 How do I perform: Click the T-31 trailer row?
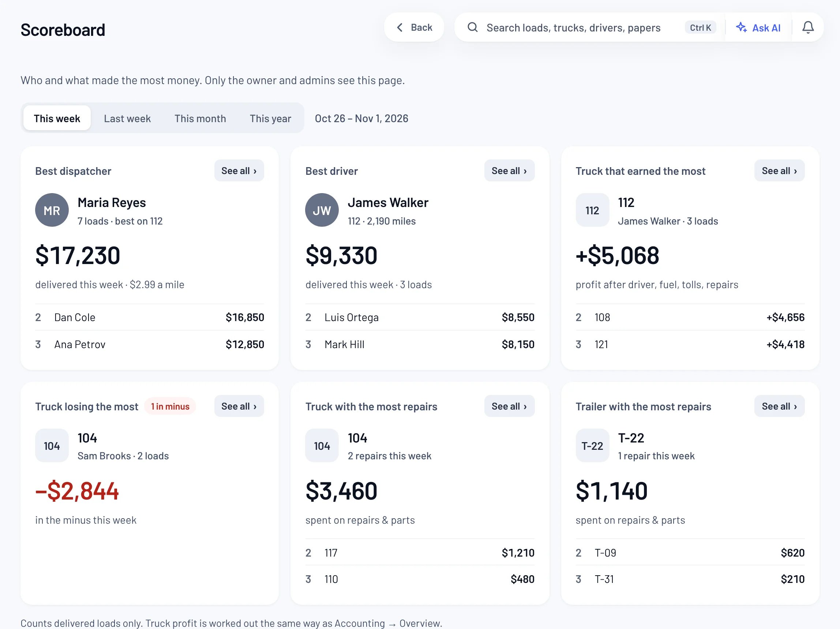690,579
